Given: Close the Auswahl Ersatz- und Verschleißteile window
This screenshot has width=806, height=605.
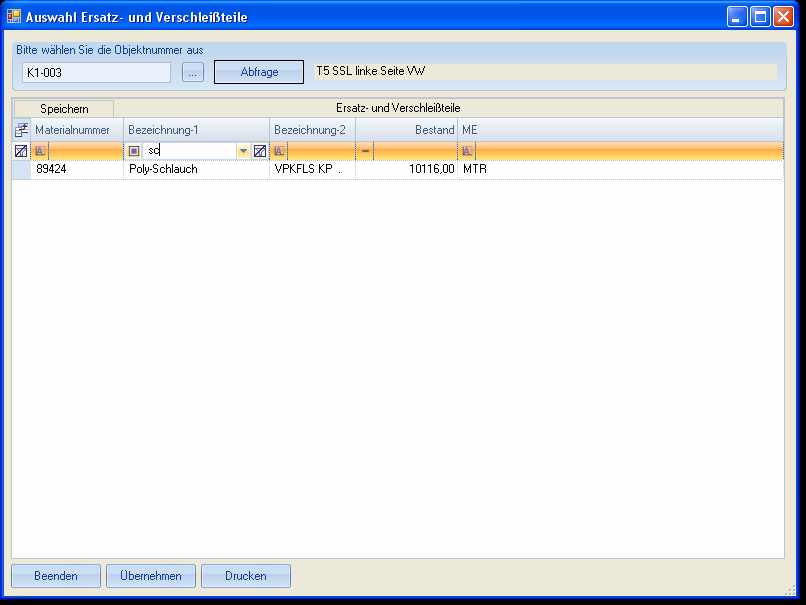Looking at the screenshot, I should 783,17.
